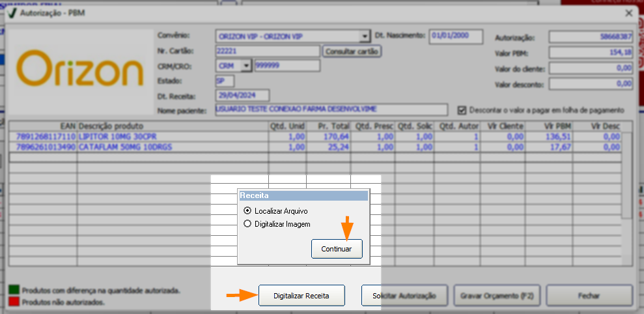Viewport: 644px width, 314px height.
Task: Click the CRM number field 999999
Action: [x=287, y=65]
